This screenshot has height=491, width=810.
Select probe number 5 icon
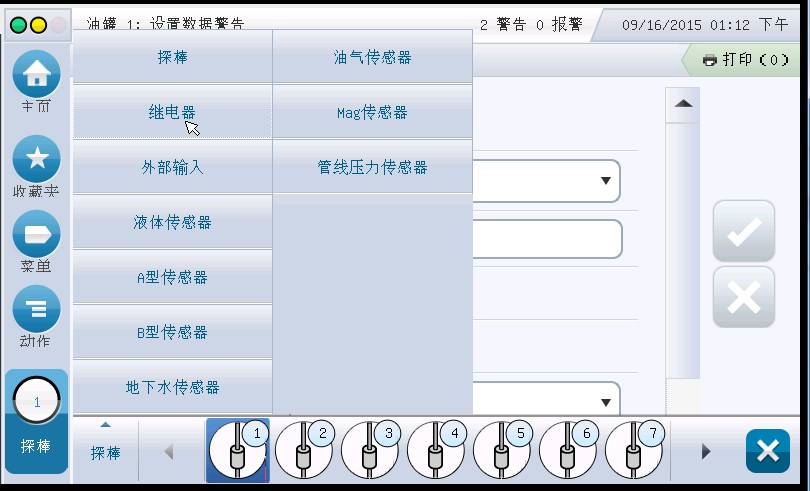click(502, 450)
